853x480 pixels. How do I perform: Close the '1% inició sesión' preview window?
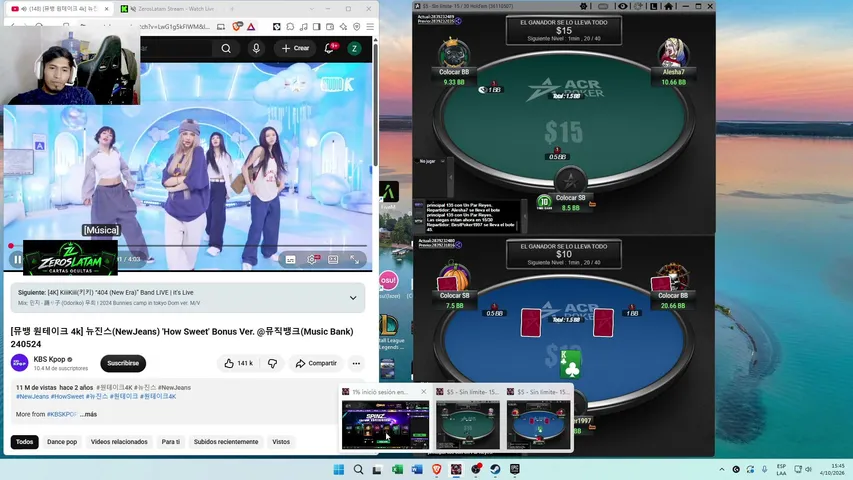pos(424,392)
